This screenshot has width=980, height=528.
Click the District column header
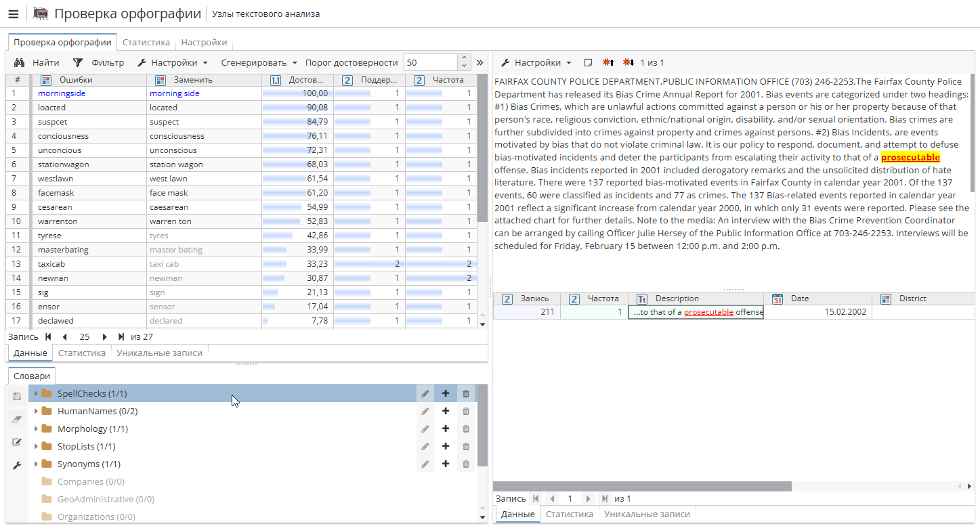924,299
